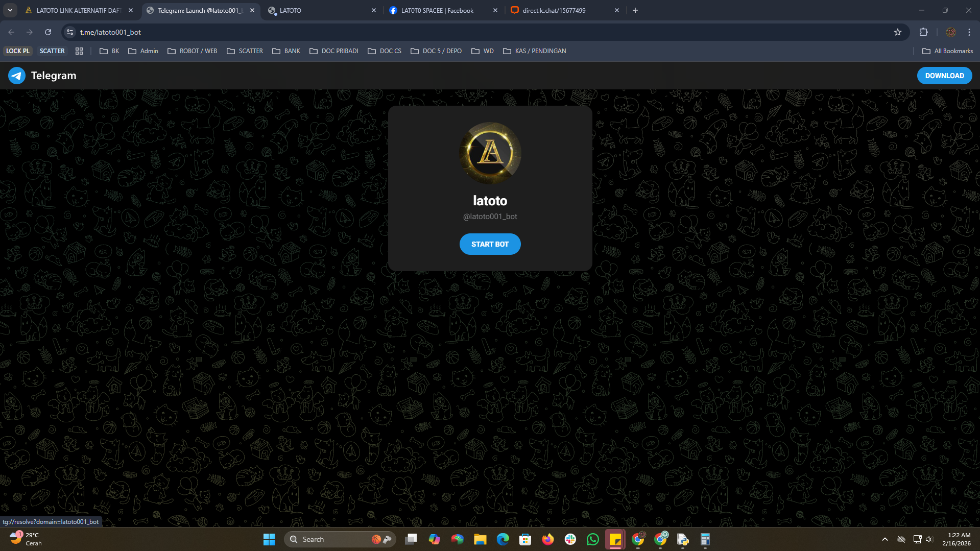Screen dimensions: 980x551
Task: Expand the ROBOT / WEB bookmark folder
Action: (x=193, y=51)
